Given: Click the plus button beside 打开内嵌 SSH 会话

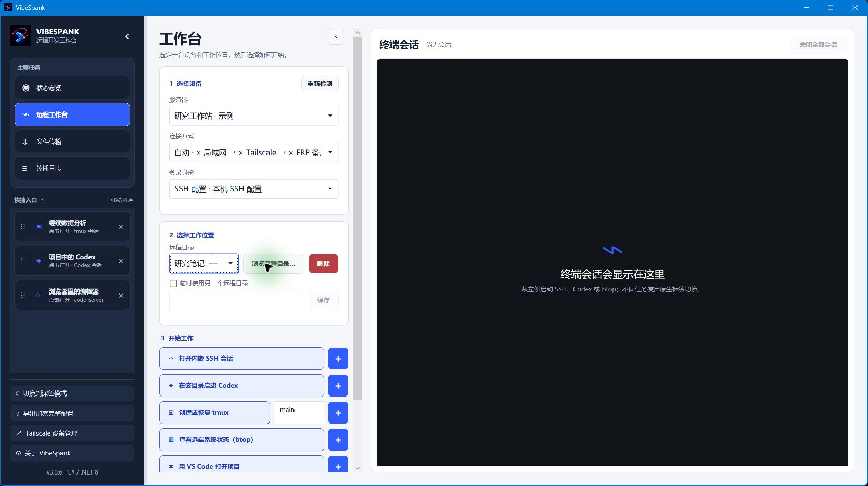Looking at the screenshot, I should pyautogui.click(x=338, y=359).
